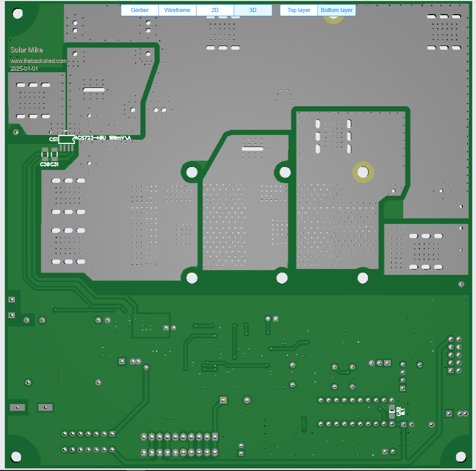Screen dimensions: 476x471
Task: Click the bottom-right corner mounting hole
Action: click(460, 457)
